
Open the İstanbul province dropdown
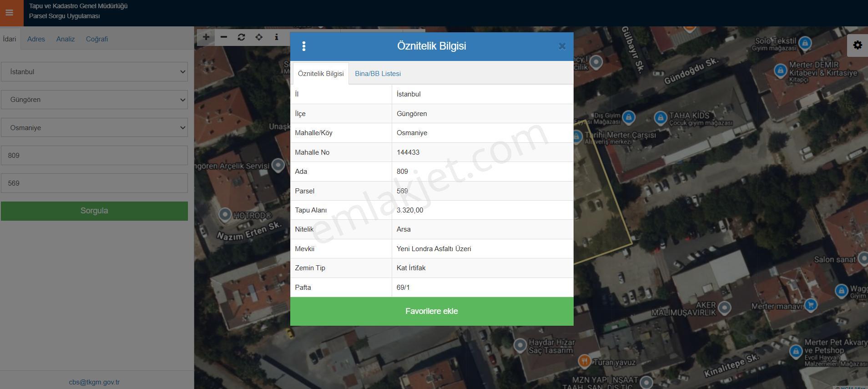pyautogui.click(x=94, y=72)
